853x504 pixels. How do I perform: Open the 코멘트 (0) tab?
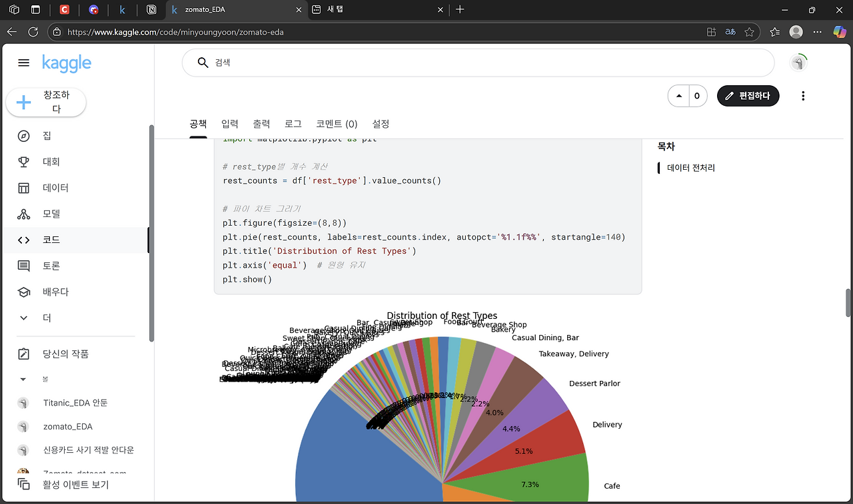click(337, 124)
